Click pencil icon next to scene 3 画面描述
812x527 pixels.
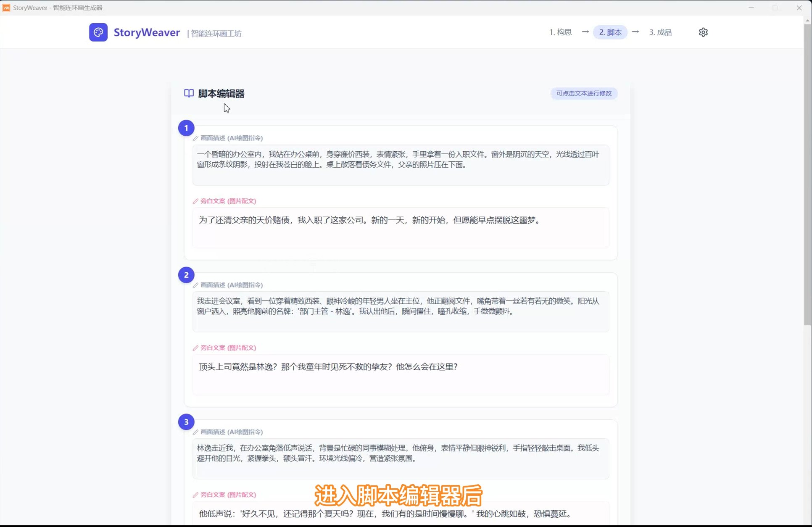(x=195, y=432)
